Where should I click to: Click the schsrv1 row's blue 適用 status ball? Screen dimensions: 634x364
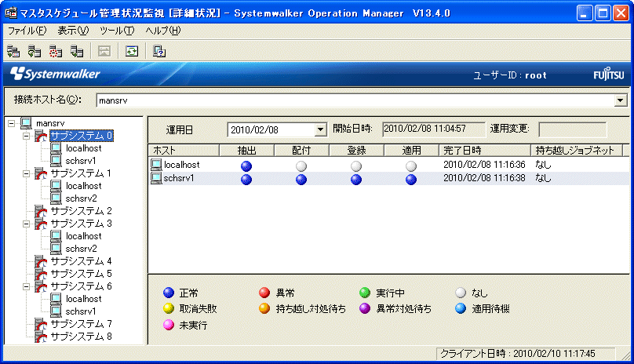pyautogui.click(x=411, y=180)
